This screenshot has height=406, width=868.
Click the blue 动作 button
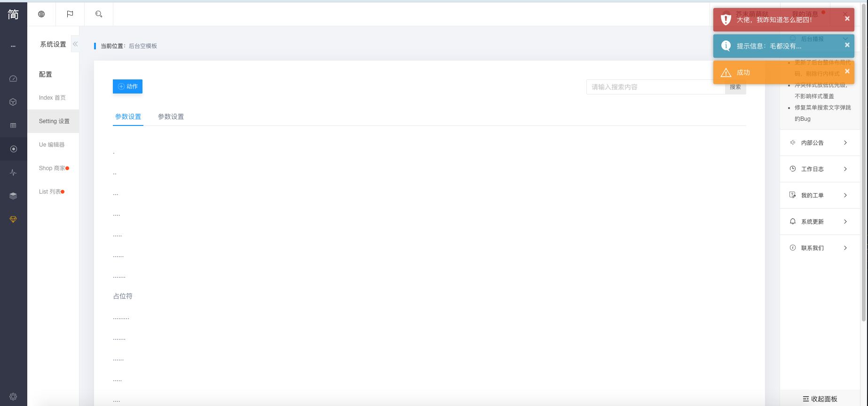point(127,86)
